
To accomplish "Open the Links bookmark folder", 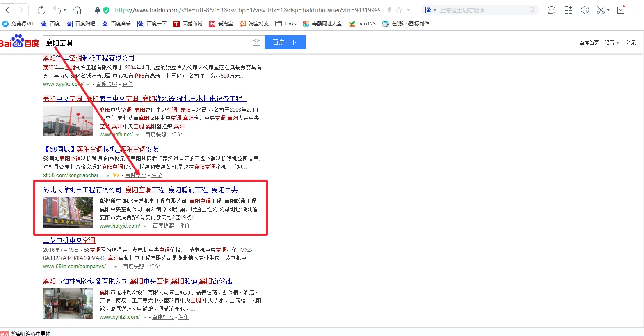I will [286, 24].
